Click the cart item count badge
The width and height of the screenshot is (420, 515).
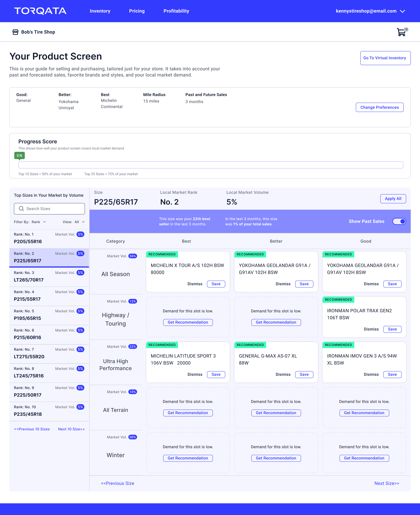point(406,30)
